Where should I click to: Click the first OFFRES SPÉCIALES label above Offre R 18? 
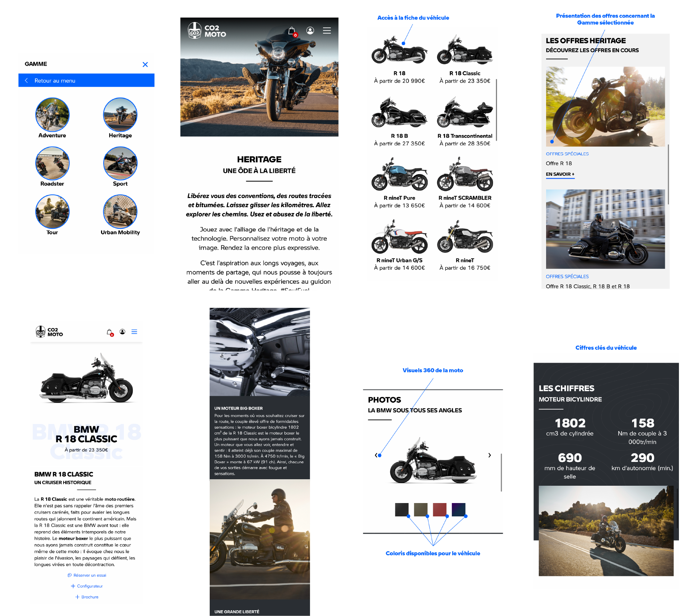[567, 154]
